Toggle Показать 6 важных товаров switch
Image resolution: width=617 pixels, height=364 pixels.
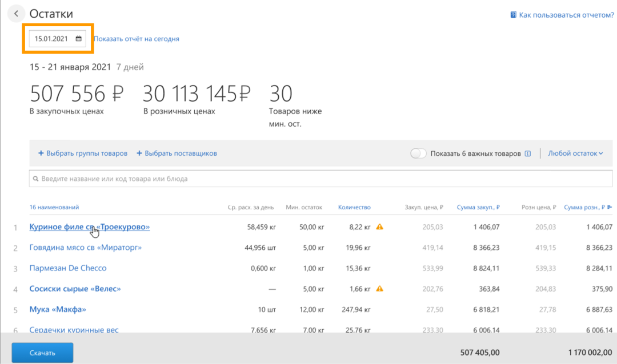pos(418,153)
